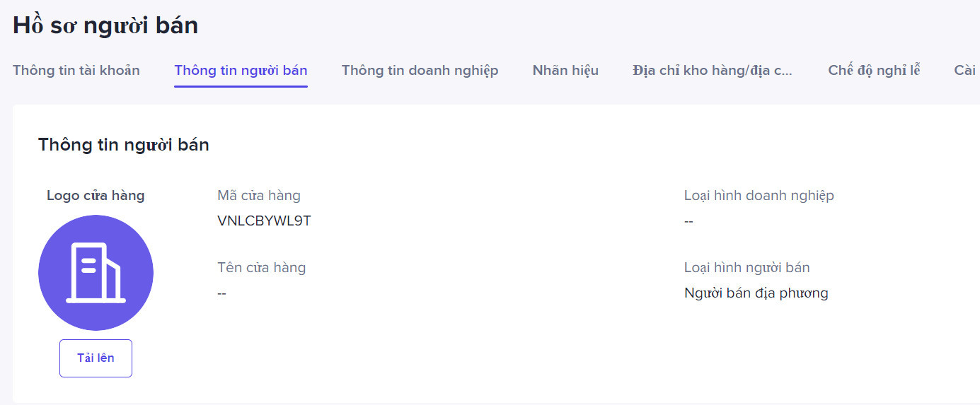This screenshot has height=405, width=980.
Task: Click the Loại hình doanh nghiệp label
Action: coord(759,196)
